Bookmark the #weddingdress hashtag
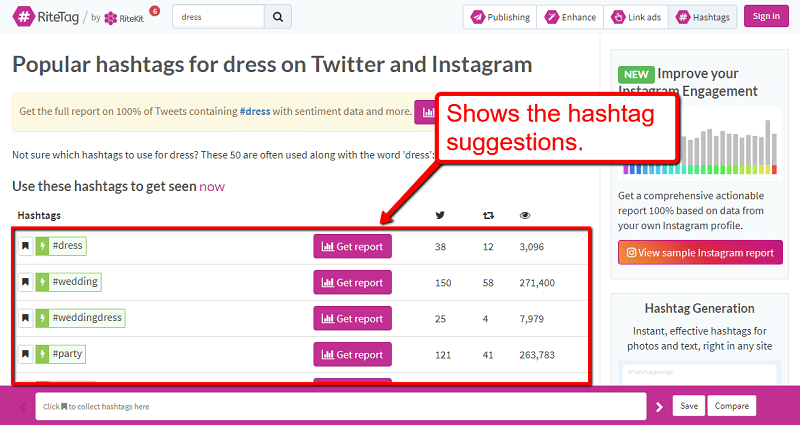Viewport: 800px width, 425px height. pos(26,318)
